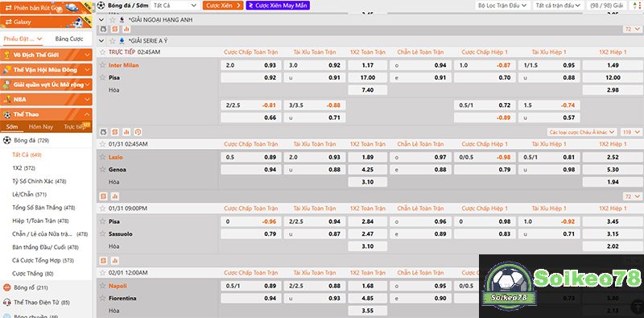Image resolution: width=644 pixels, height=318 pixels.
Task: Click the Cược Xiên button
Action: (224, 6)
